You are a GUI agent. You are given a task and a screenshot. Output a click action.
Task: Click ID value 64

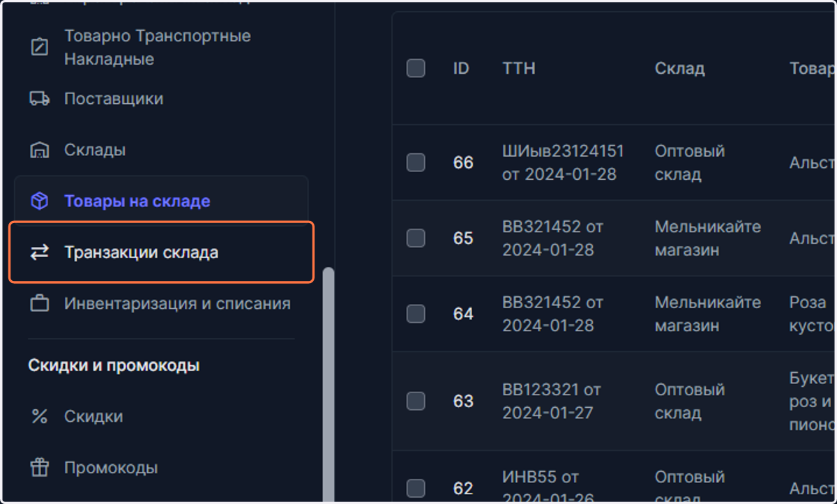463,314
